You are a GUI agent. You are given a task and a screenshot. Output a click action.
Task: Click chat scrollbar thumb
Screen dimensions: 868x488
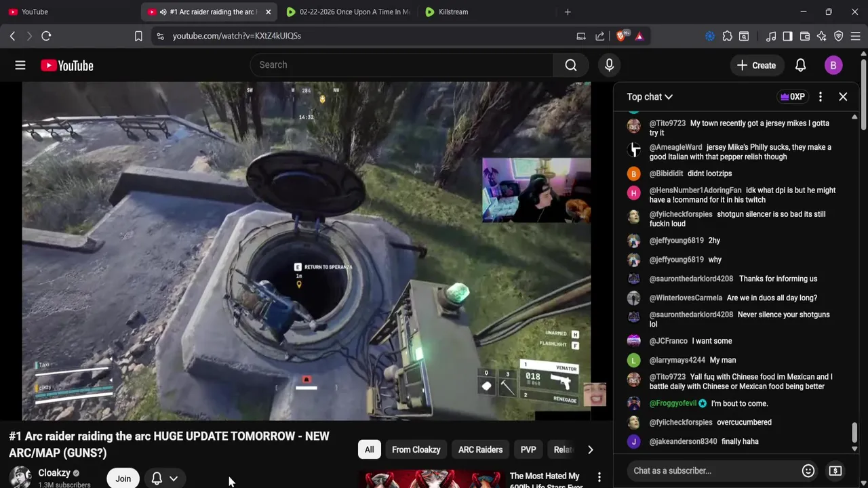[854, 432]
